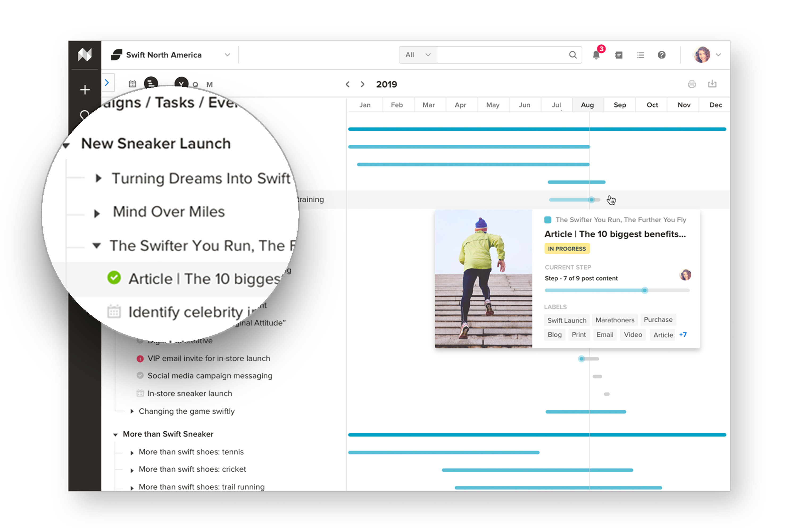The width and height of the screenshot is (798, 532).
Task: Click New Sneaker Launch top timeline bar
Action: [x=537, y=129]
